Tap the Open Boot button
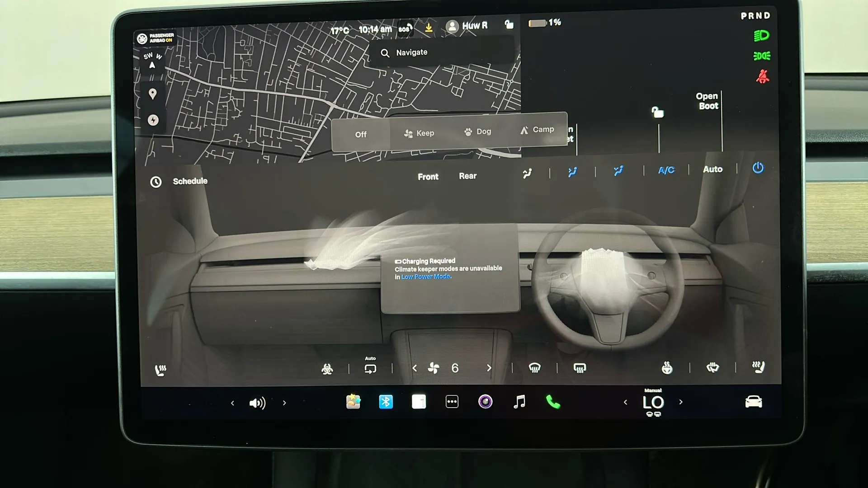 coord(707,101)
